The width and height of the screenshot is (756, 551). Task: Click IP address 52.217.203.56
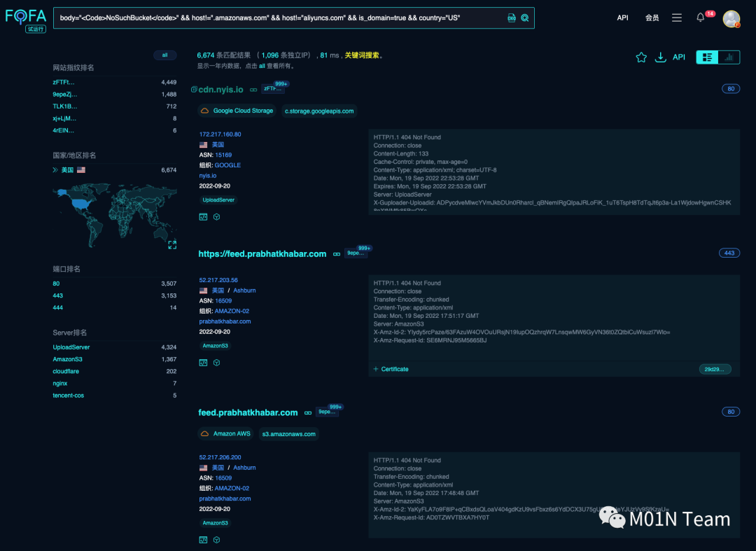pyautogui.click(x=218, y=280)
